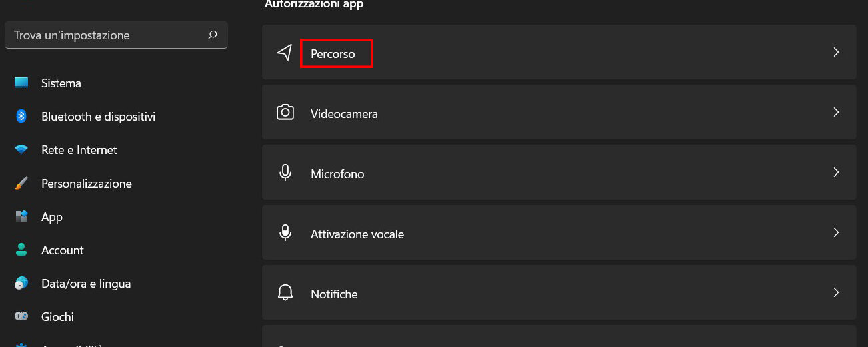Go to the Account settings section
868x347 pixels.
(x=62, y=250)
